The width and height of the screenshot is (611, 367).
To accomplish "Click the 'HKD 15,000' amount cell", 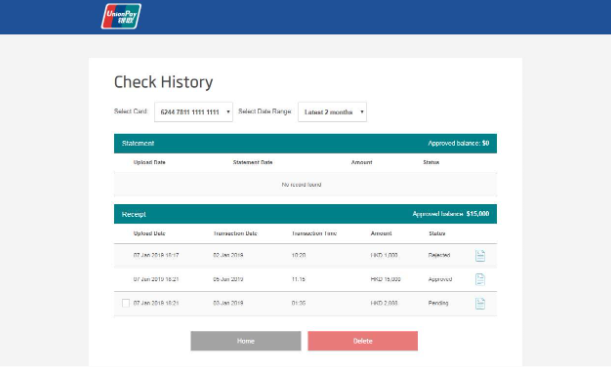I will point(386,279).
